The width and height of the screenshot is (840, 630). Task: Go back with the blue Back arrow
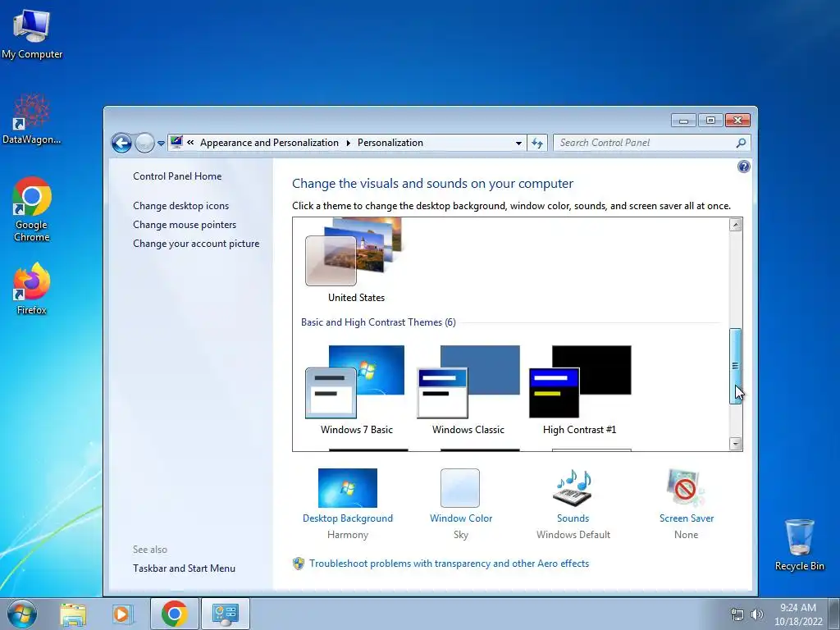121,143
